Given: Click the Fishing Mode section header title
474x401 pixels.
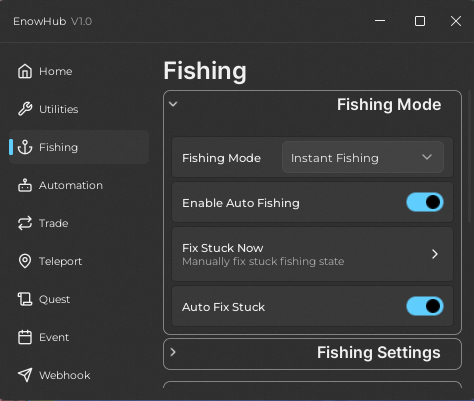Looking at the screenshot, I should pos(389,105).
